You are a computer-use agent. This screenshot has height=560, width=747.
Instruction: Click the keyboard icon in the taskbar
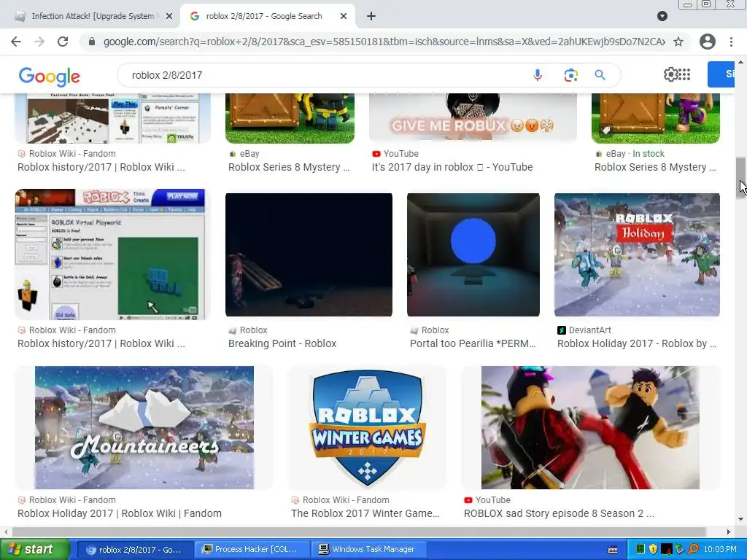coord(613,550)
